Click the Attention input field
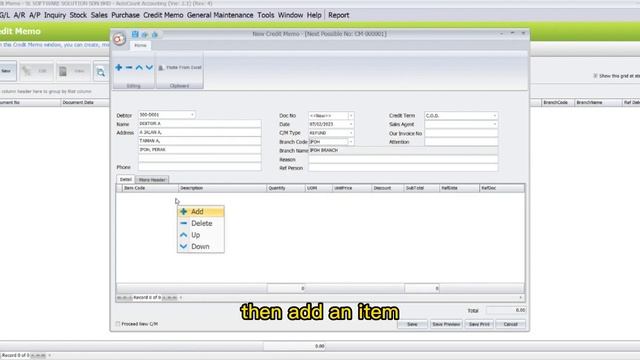Screen dimensions: 640x360 pos(461,142)
